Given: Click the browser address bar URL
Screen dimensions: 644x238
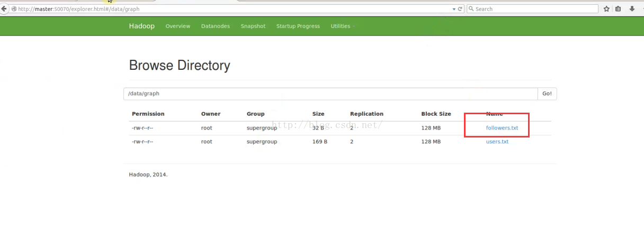Looking at the screenshot, I should [x=79, y=9].
